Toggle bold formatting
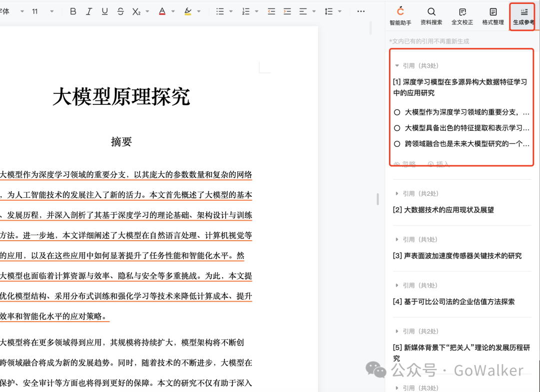Viewport: 540px width, 392px height. point(73,11)
